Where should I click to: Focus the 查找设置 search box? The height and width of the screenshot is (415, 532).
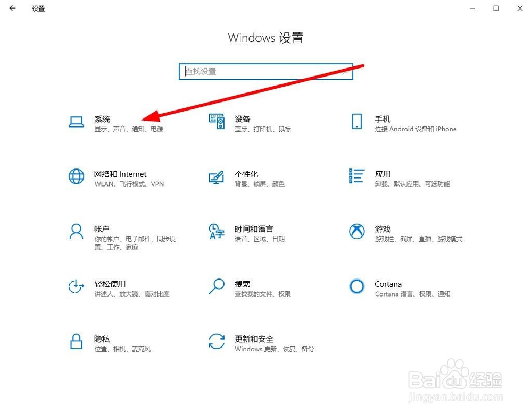coord(266,72)
